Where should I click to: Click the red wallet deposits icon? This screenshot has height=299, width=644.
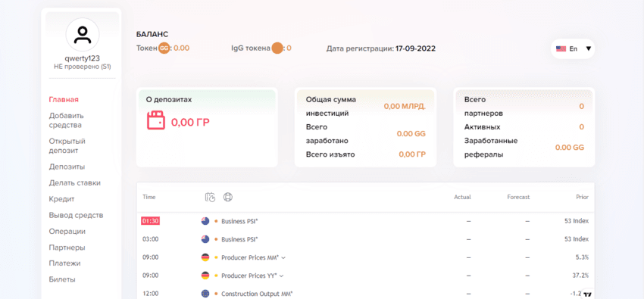click(156, 120)
